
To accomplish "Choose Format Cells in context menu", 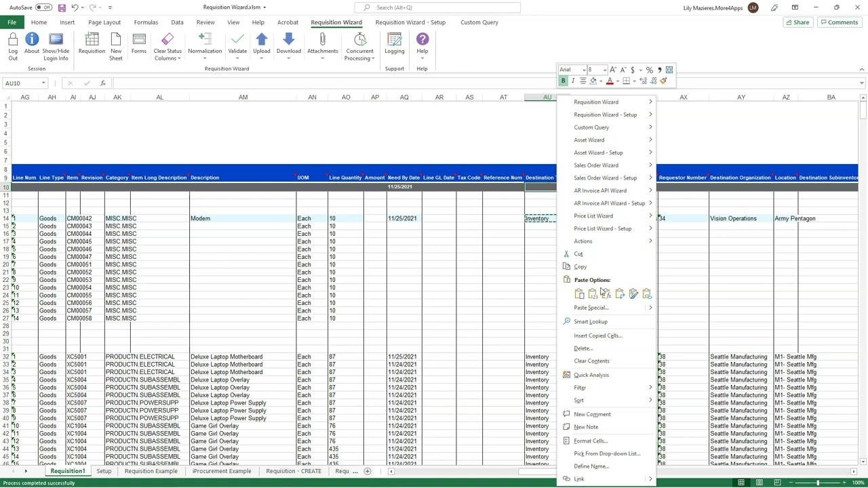I will (607, 441).
